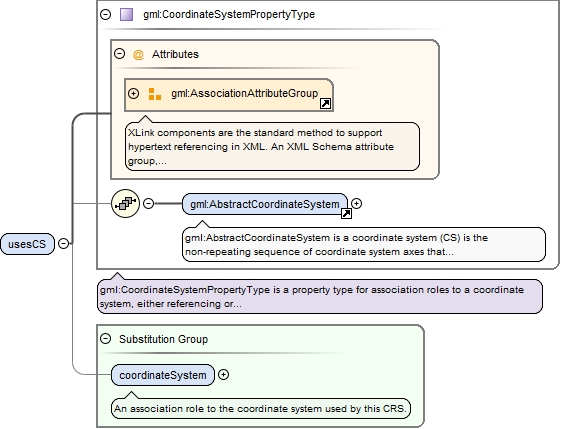Select the coordinateSystem element node
This screenshot has height=429, width=561.
point(163,375)
